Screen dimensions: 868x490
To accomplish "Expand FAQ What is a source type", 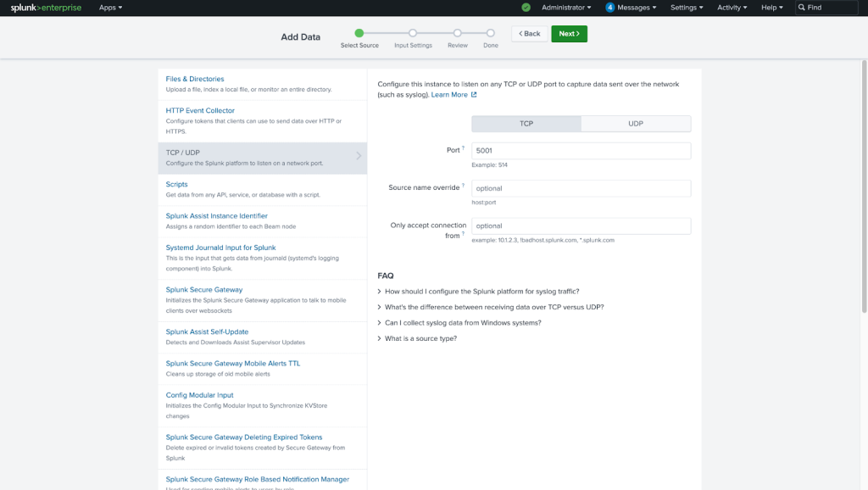I will click(x=417, y=338).
